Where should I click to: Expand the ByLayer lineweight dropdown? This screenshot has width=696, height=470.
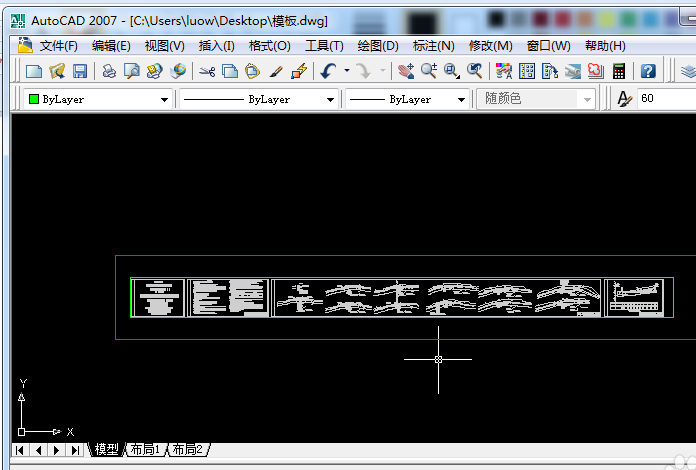pos(461,99)
